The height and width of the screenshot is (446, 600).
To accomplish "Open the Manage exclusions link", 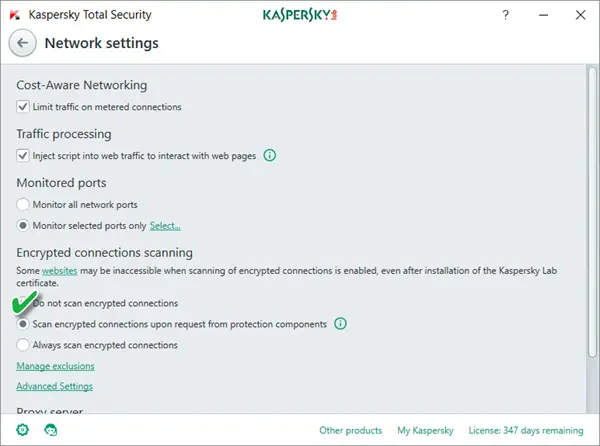I will coord(55,367).
